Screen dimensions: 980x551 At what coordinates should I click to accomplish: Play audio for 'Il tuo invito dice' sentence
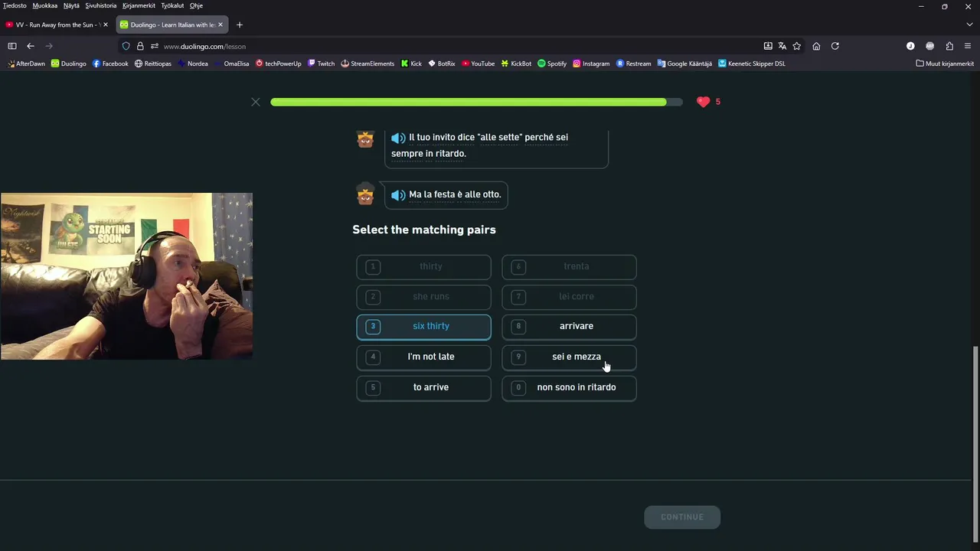398,138
